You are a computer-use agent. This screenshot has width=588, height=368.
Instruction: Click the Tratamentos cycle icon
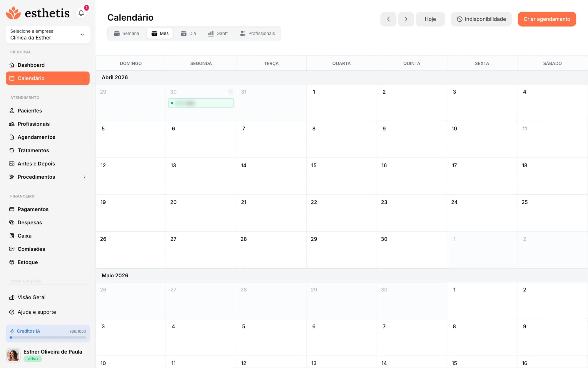12,150
